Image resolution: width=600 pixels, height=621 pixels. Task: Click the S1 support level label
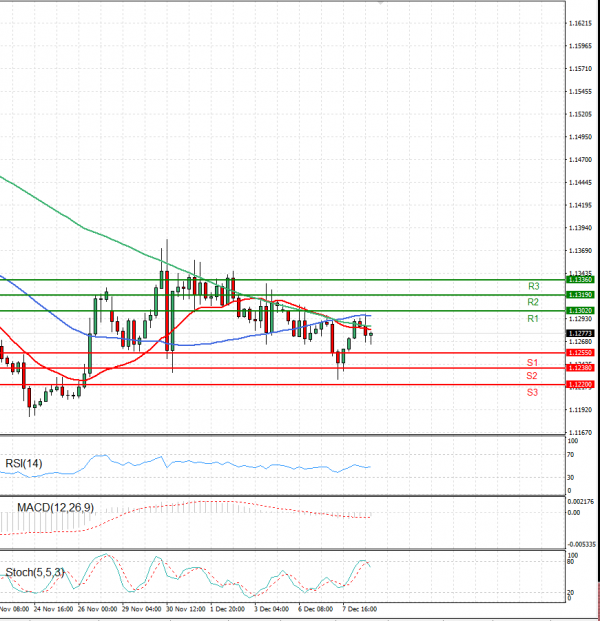532,362
